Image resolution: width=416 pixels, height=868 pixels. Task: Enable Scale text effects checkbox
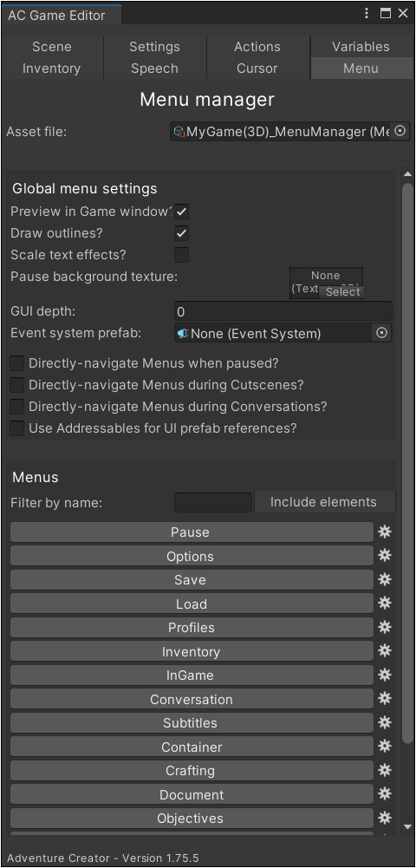tap(181, 255)
